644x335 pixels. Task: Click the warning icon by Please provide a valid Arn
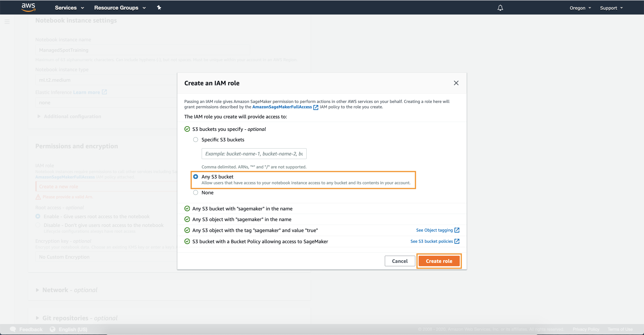point(38,197)
